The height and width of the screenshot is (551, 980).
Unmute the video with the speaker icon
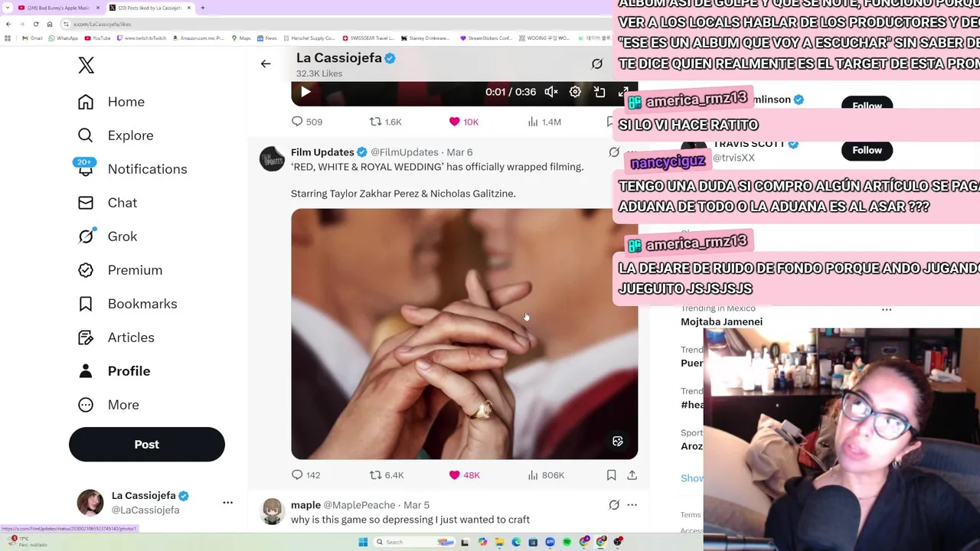coord(551,93)
